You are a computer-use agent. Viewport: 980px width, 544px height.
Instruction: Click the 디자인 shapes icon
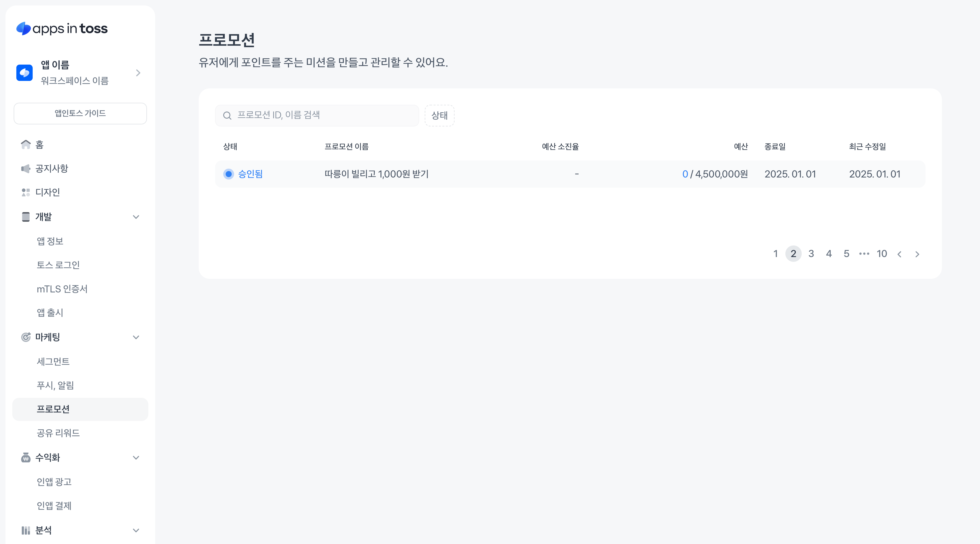(26, 192)
